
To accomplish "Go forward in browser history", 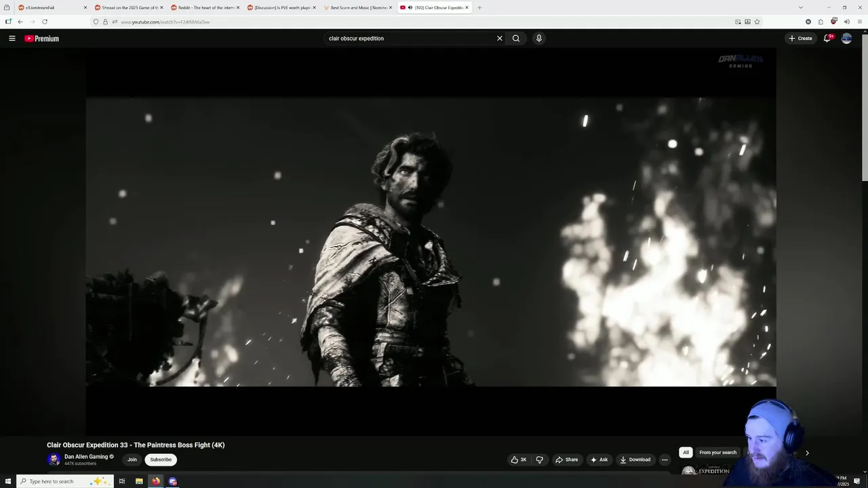I will coord(32,22).
